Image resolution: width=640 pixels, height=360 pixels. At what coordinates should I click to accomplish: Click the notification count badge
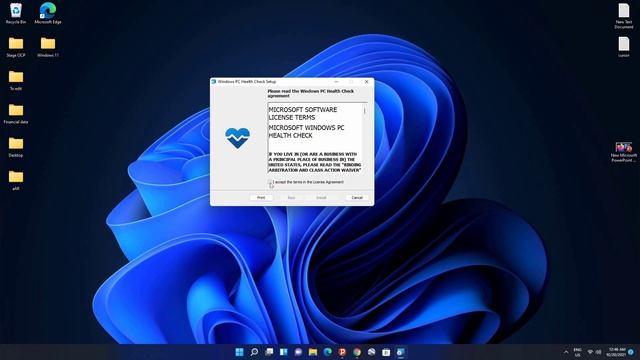coord(631,352)
